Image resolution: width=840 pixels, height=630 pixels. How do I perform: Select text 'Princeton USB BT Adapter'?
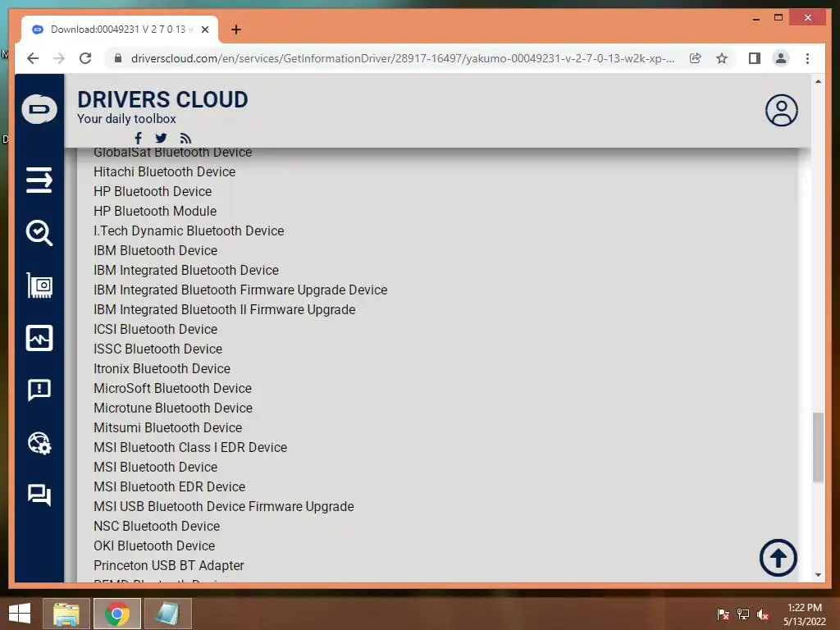click(x=169, y=565)
